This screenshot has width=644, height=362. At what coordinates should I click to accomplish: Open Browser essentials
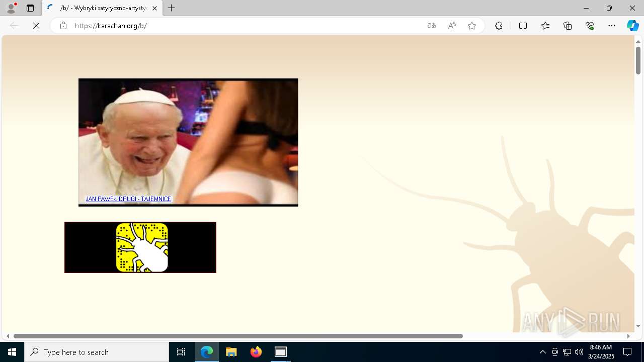pyautogui.click(x=590, y=26)
